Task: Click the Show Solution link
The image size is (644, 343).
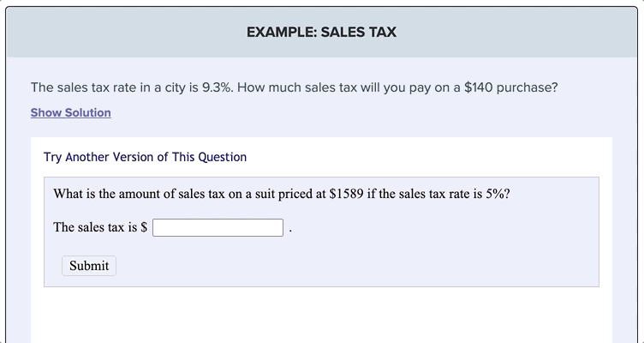Action: (x=71, y=112)
